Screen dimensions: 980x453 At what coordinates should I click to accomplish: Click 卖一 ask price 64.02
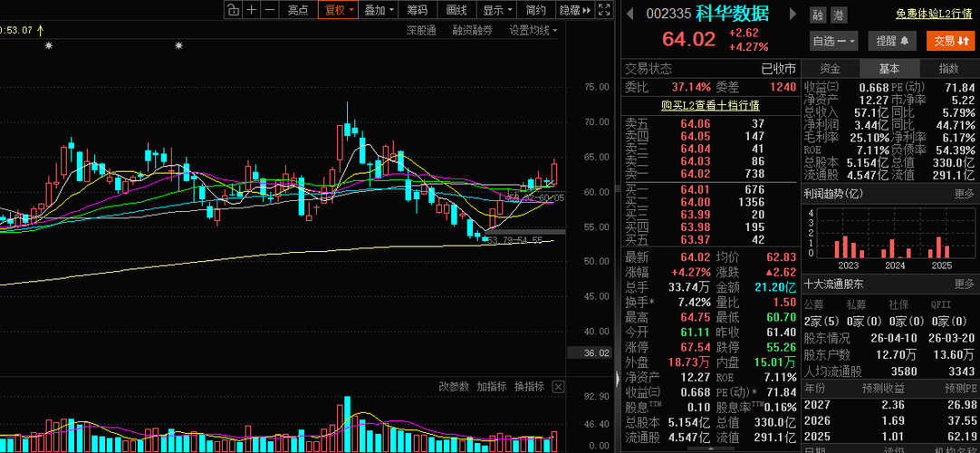(696, 174)
